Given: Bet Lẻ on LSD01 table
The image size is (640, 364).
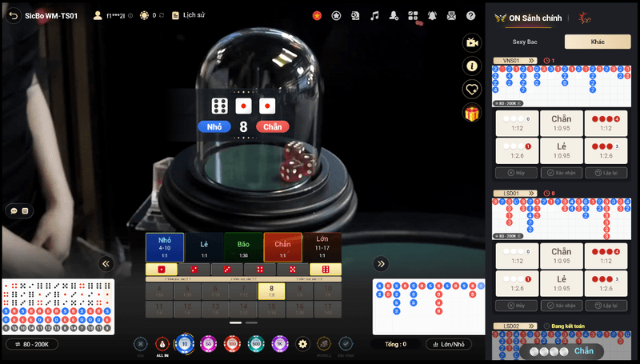Looking at the screenshot, I should click(x=562, y=283).
